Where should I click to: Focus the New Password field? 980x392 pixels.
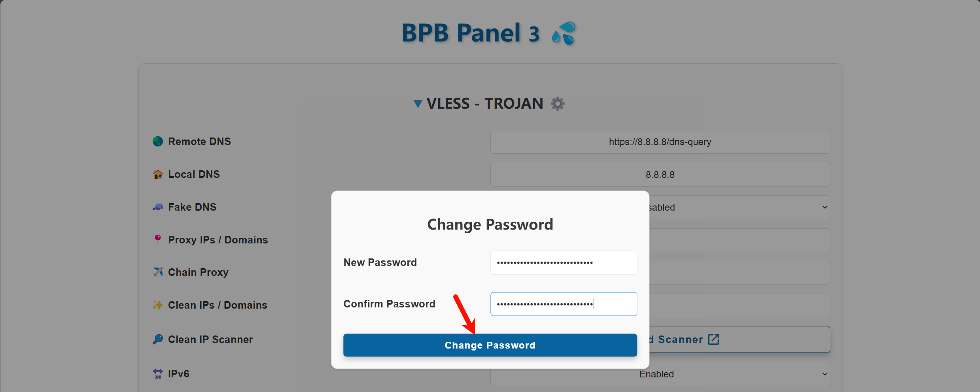pos(563,263)
